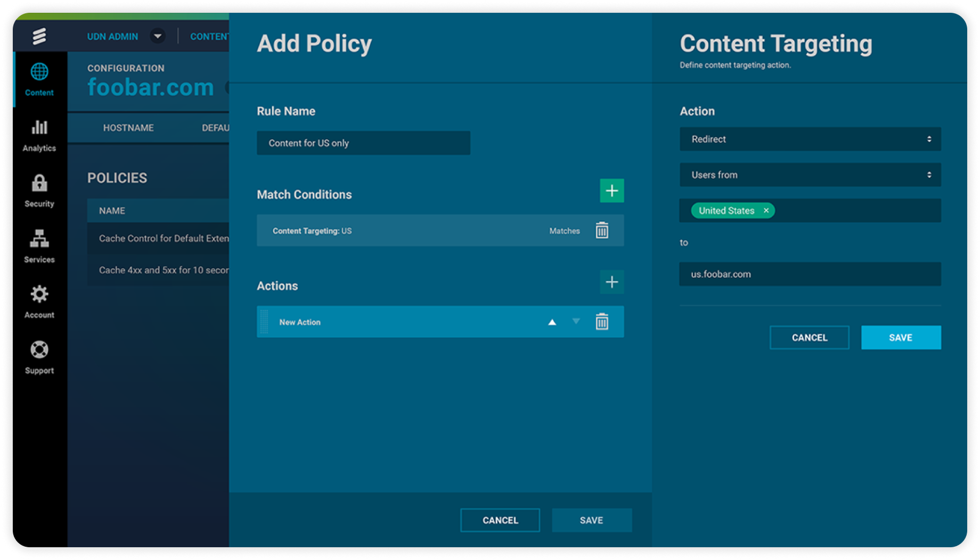Image resolution: width=980 pixels, height=560 pixels.
Task: Add a new match condition
Action: (612, 191)
